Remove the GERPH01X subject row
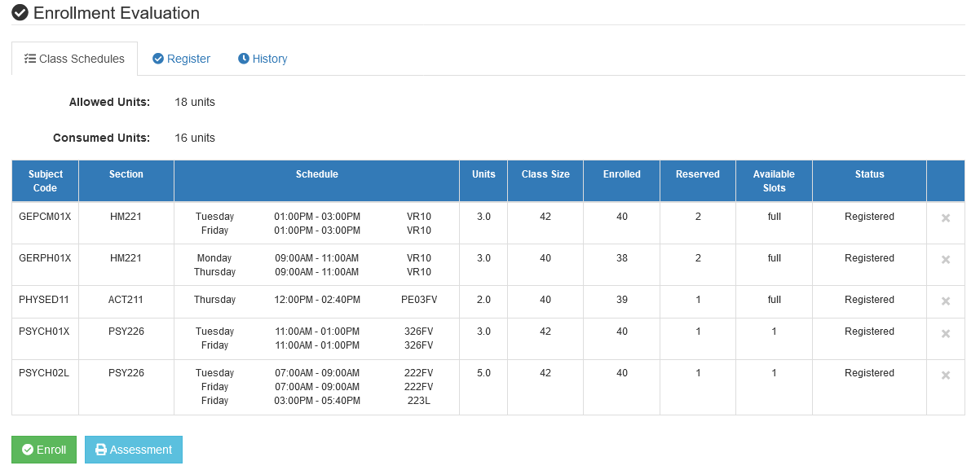Screen dimensions: 980x470 (946, 260)
